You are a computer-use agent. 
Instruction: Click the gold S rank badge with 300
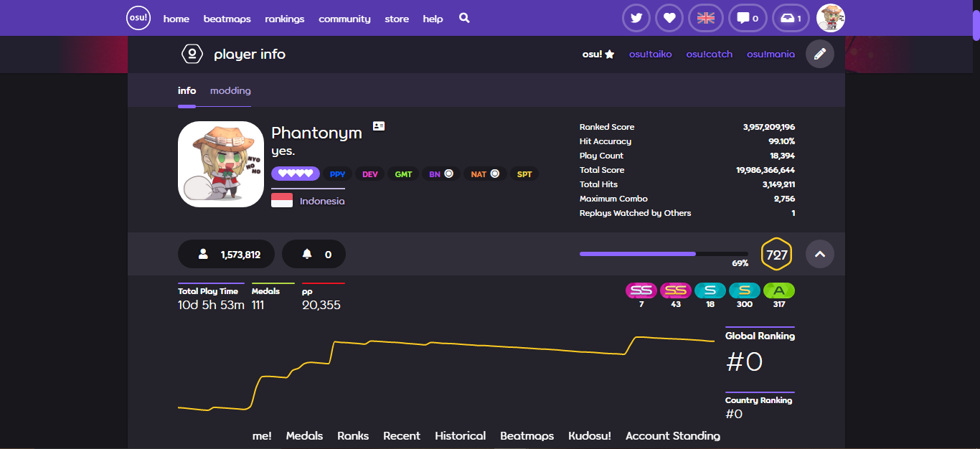coord(745,290)
